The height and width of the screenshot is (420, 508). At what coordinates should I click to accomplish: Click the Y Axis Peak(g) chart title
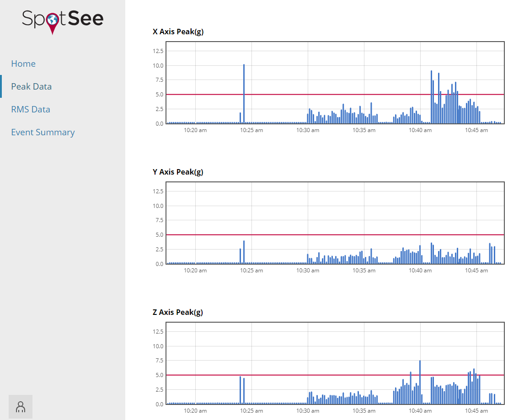tap(178, 172)
